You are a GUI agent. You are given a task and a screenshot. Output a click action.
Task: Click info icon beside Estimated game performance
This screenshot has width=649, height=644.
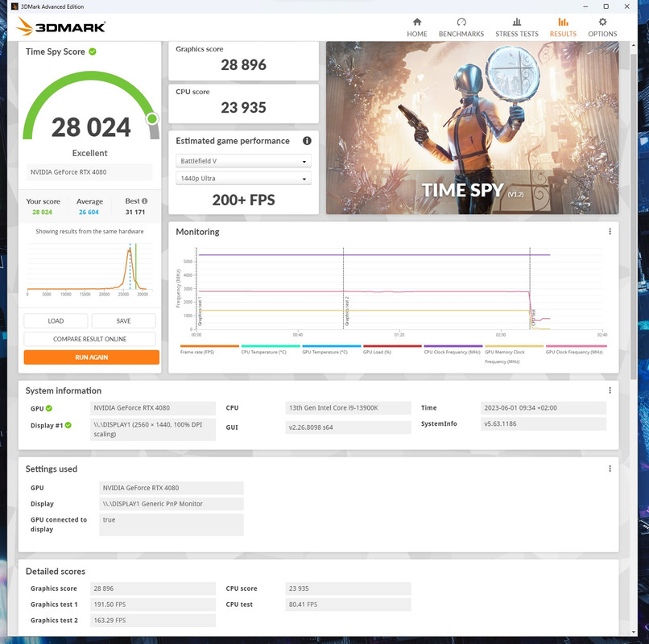(307, 141)
